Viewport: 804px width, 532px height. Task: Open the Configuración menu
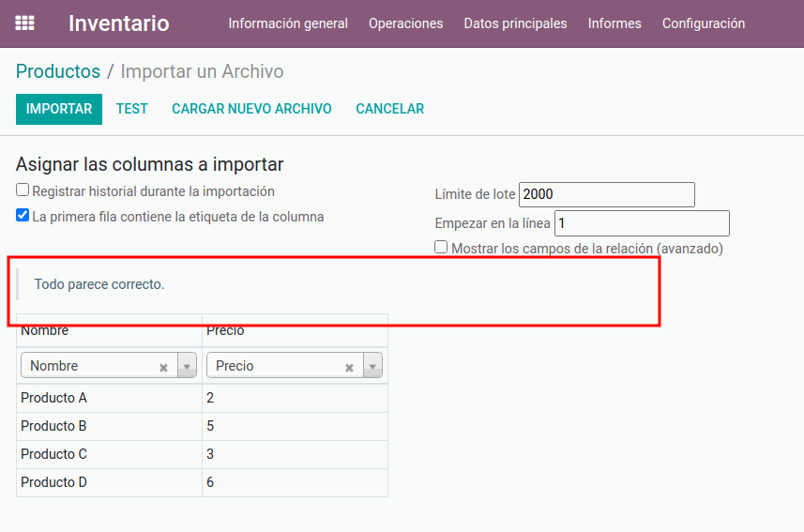704,23
